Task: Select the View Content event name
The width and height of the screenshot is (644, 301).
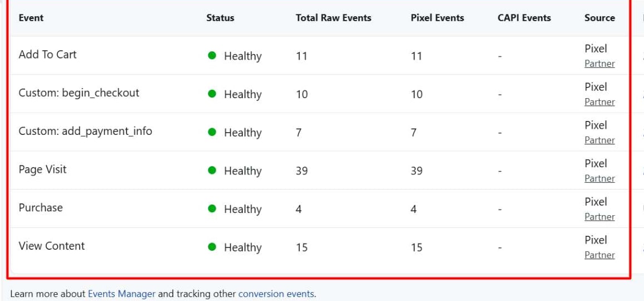Action: click(x=52, y=246)
